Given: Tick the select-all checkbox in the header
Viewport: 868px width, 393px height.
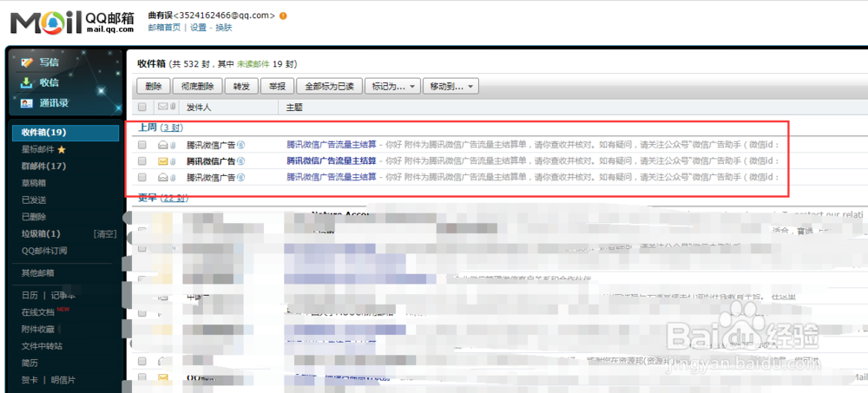Looking at the screenshot, I should [142, 107].
